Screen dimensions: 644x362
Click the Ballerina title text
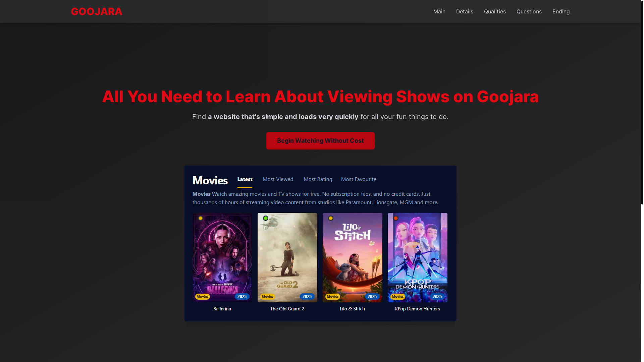pyautogui.click(x=222, y=309)
